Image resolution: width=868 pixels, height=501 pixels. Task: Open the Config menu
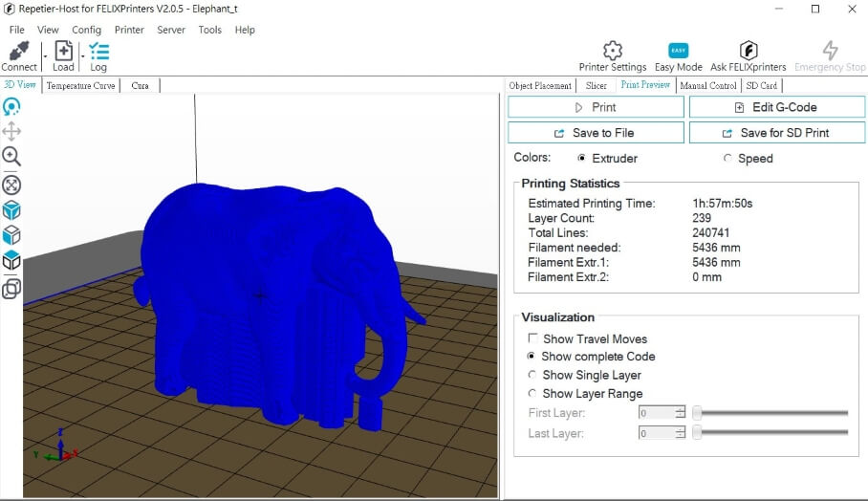pos(86,30)
